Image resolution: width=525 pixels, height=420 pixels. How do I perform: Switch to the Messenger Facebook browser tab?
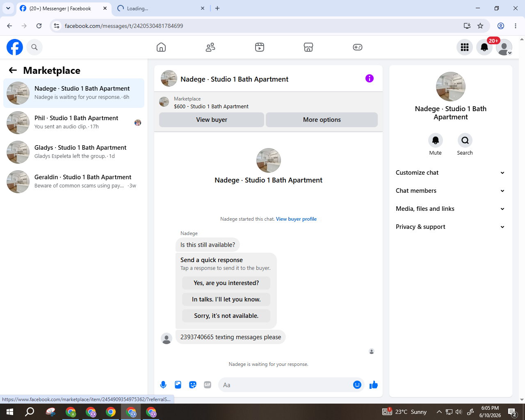coord(64,8)
